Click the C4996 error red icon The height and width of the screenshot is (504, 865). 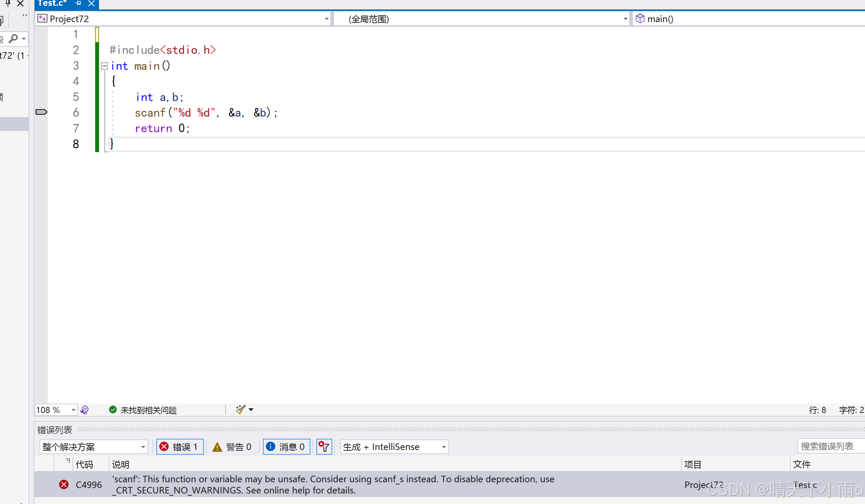pyautogui.click(x=64, y=484)
